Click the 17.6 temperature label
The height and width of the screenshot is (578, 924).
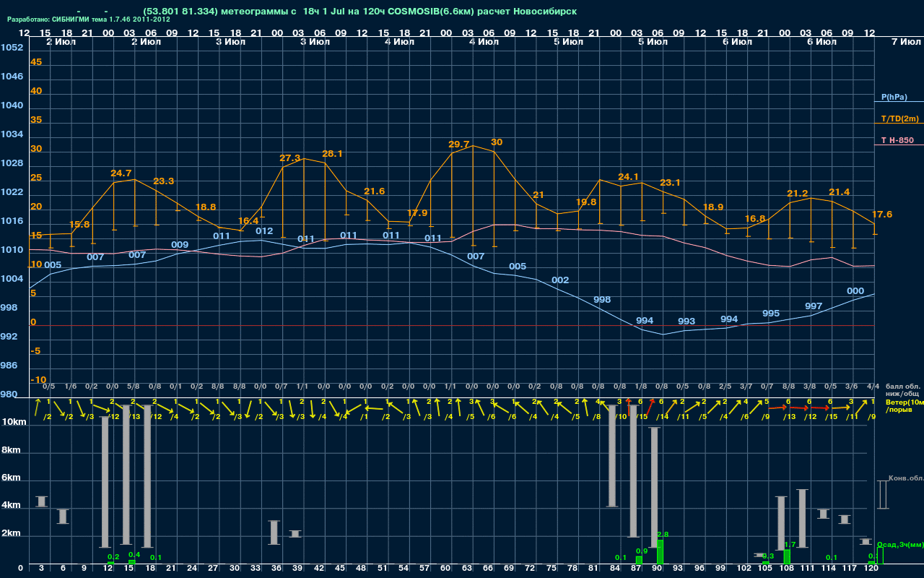tap(882, 215)
